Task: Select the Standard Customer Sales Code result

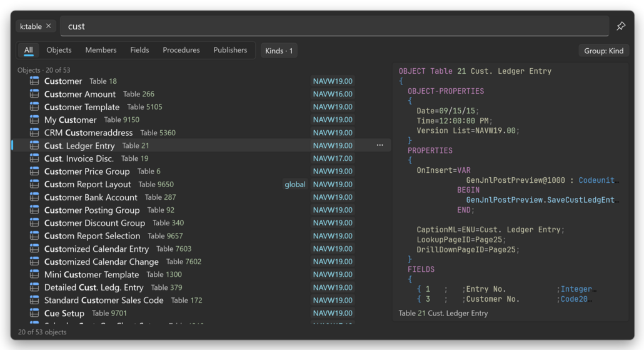Action: 201,301
